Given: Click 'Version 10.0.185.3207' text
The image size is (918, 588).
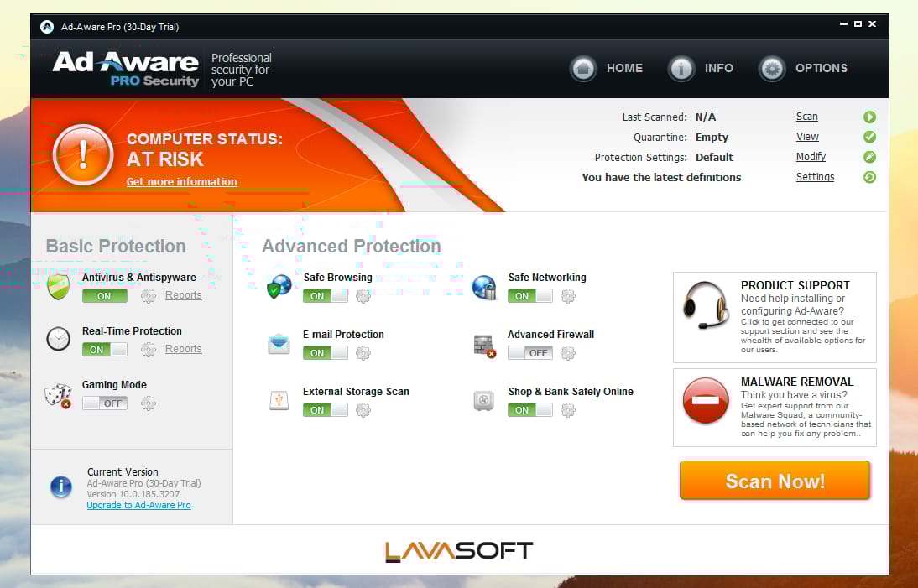Looking at the screenshot, I should (x=133, y=494).
